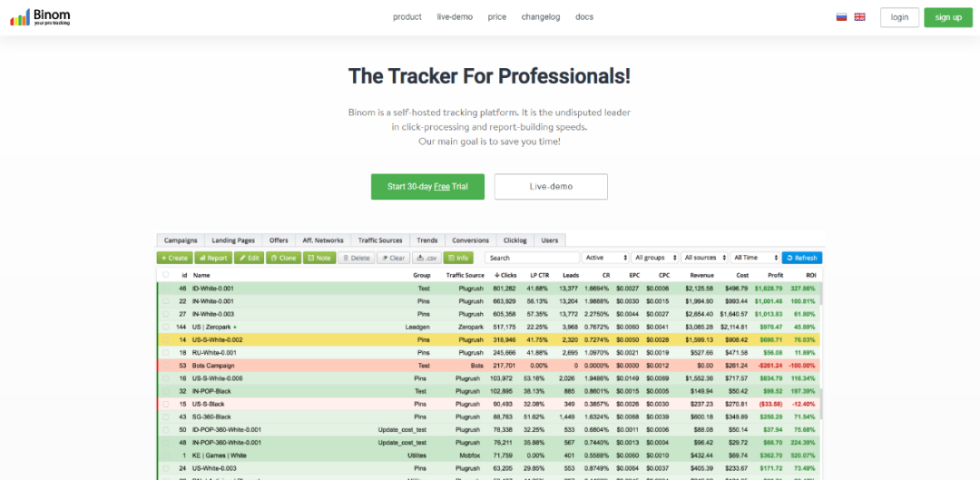Check the US-S-Black row checkbox
The width and height of the screenshot is (980, 480).
tap(166, 404)
